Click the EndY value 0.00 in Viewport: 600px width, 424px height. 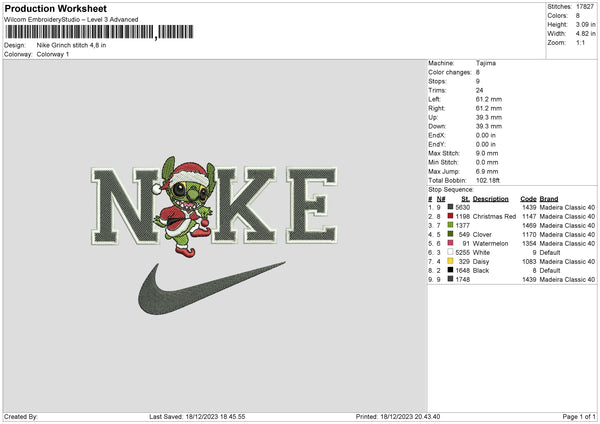[486, 144]
